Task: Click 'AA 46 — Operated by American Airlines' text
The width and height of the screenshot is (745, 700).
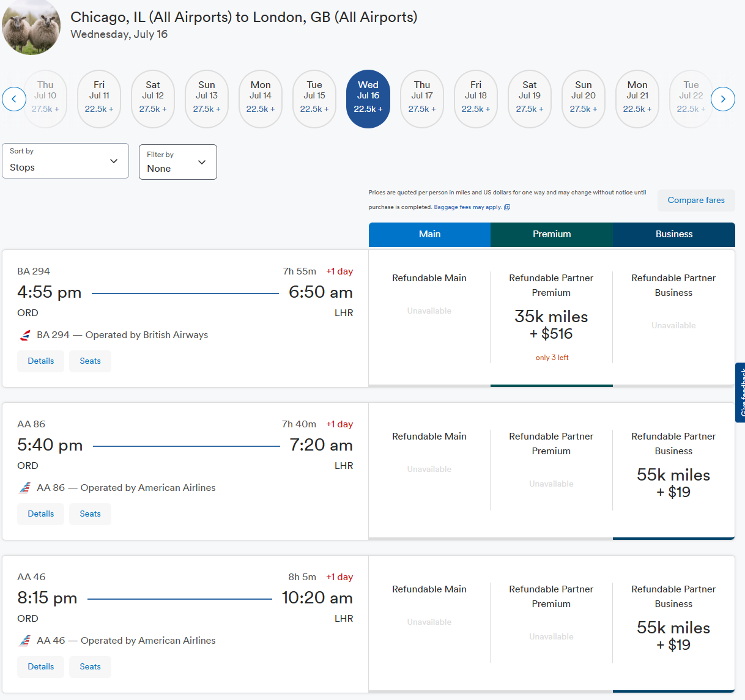Action: point(126,641)
